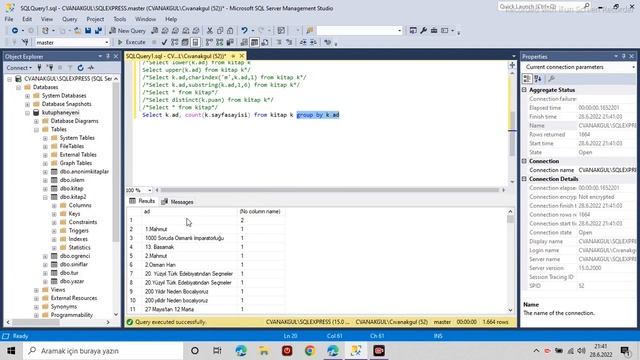Image resolution: width=640 pixels, height=360 pixels.
Task: Expand the System Databases node
Action: [27, 96]
